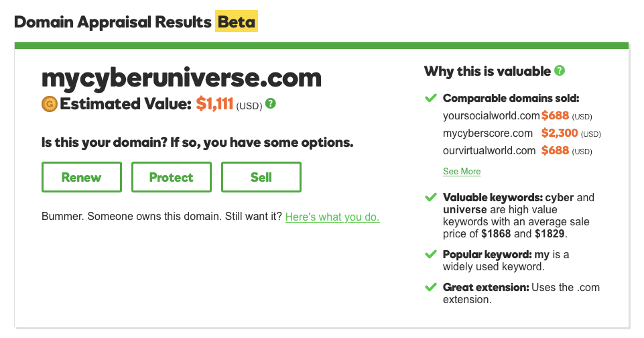Select the mycyberscore.com comparable domain
Screen dimensions: 644x338
click(x=487, y=133)
